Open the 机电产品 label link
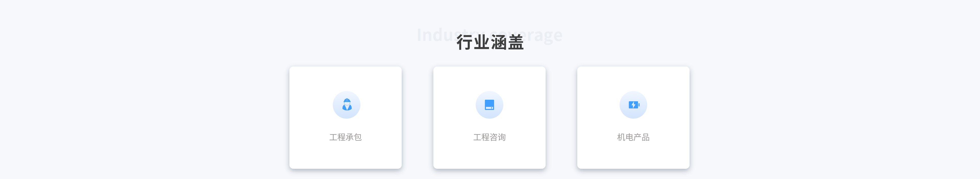 coord(633,137)
